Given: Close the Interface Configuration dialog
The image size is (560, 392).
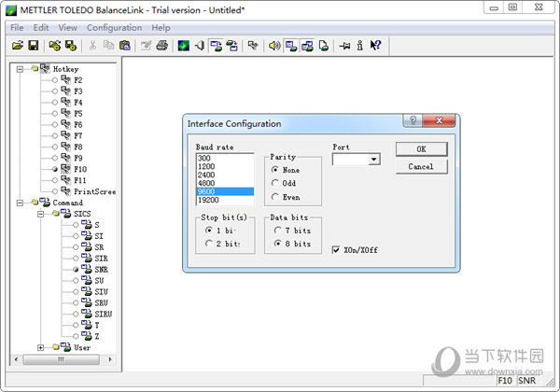Looking at the screenshot, I should tap(439, 120).
